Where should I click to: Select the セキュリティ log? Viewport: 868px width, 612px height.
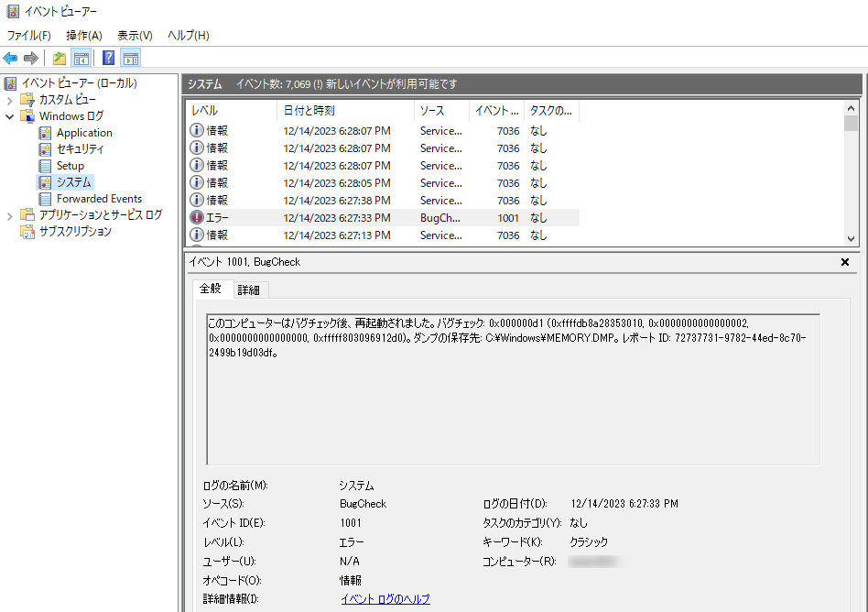pyautogui.click(x=80, y=149)
